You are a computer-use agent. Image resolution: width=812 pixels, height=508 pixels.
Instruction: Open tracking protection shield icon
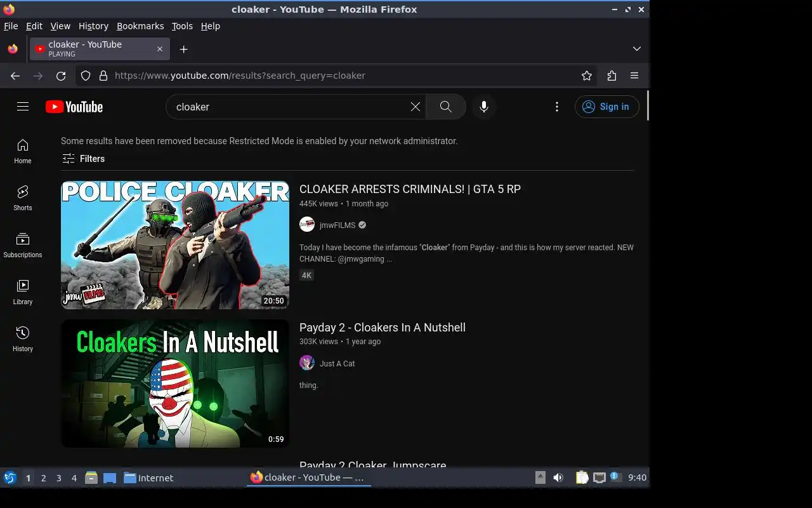(86, 76)
